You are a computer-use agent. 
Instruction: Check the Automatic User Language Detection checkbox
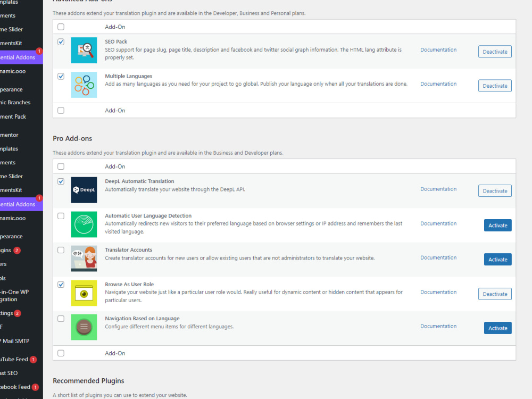pyautogui.click(x=61, y=216)
